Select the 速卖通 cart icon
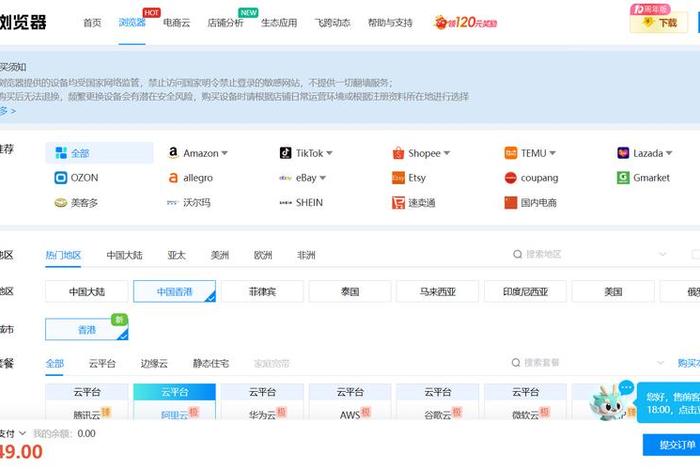This screenshot has height=470, width=700. click(398, 203)
